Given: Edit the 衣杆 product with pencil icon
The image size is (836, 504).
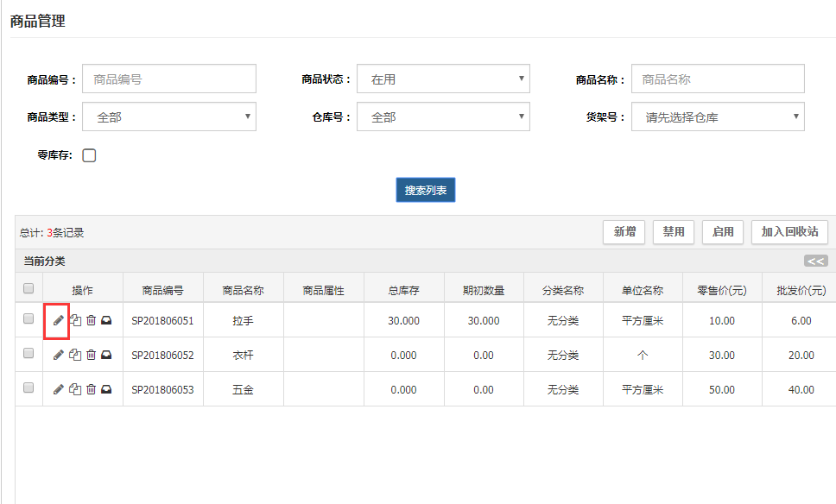Looking at the screenshot, I should pos(58,355).
